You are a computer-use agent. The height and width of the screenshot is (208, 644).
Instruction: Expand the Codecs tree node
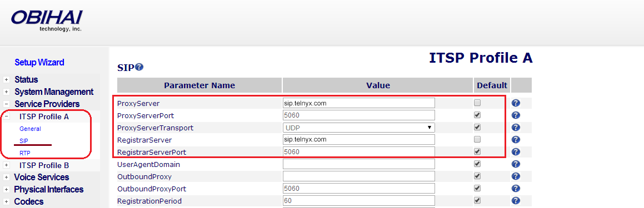(6, 202)
